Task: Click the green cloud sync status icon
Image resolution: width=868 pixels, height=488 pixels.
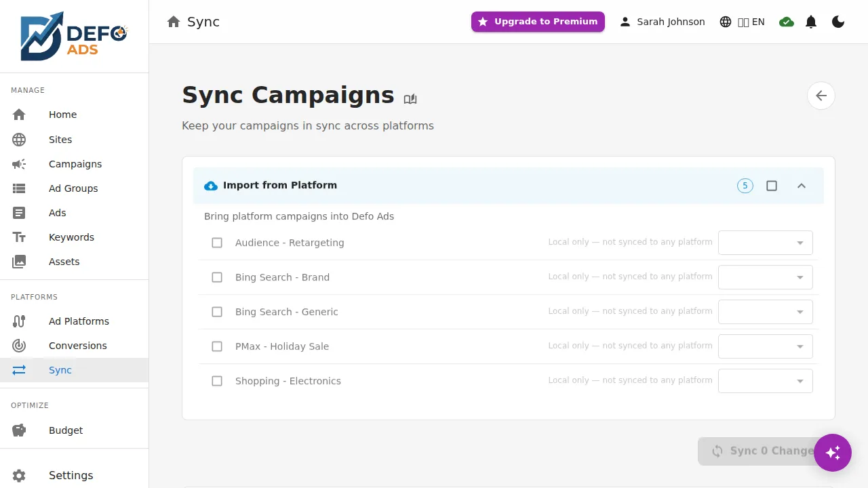Action: pos(787,22)
